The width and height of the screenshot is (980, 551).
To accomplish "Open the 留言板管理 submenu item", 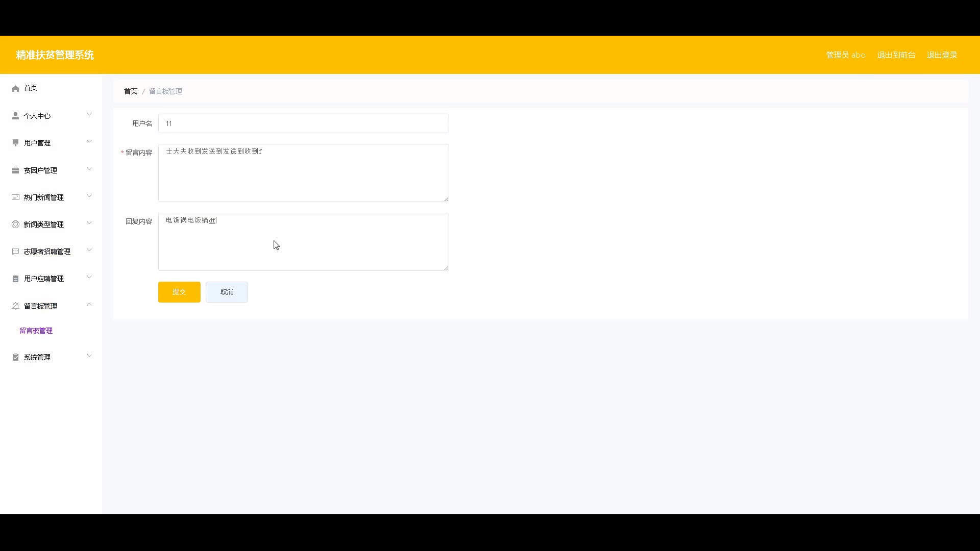I will (x=36, y=331).
